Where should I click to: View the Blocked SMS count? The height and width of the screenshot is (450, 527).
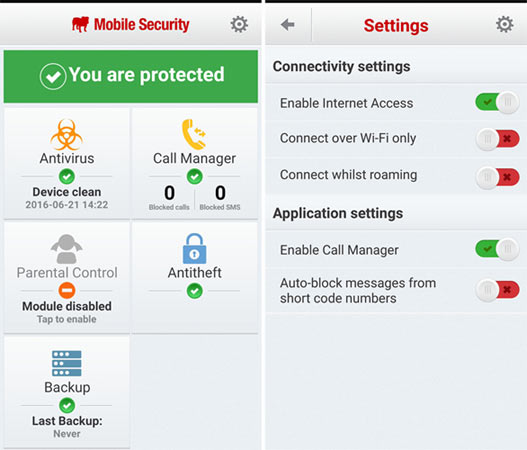click(x=220, y=197)
